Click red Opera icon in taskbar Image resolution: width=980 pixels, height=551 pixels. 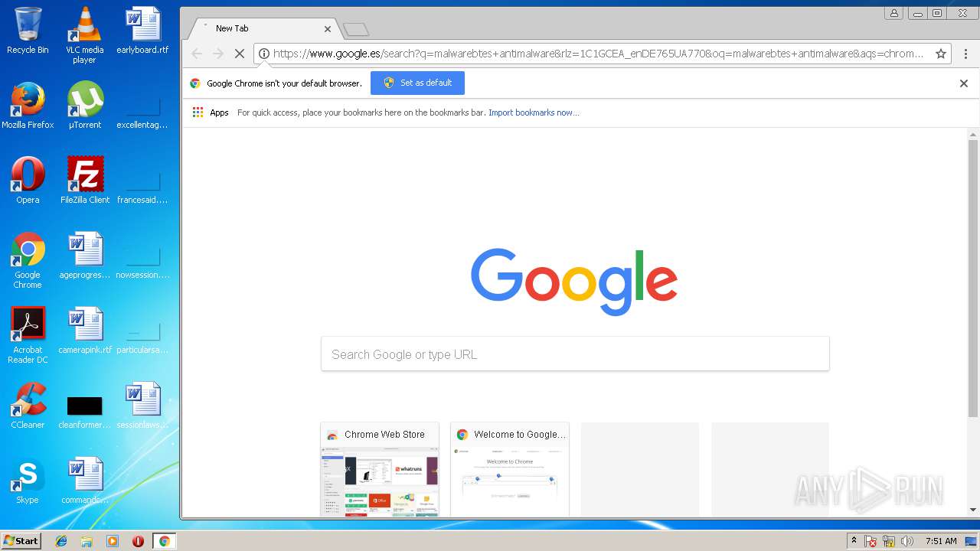(138, 541)
